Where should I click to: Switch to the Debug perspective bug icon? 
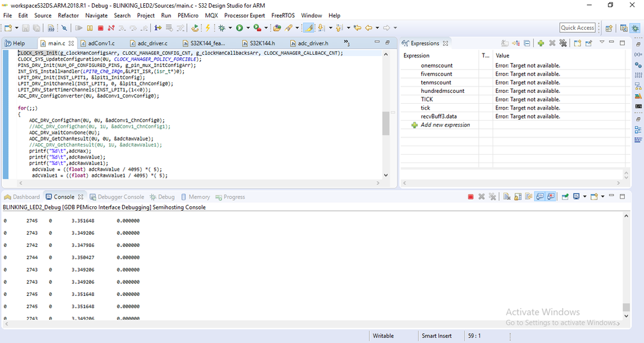click(x=636, y=28)
